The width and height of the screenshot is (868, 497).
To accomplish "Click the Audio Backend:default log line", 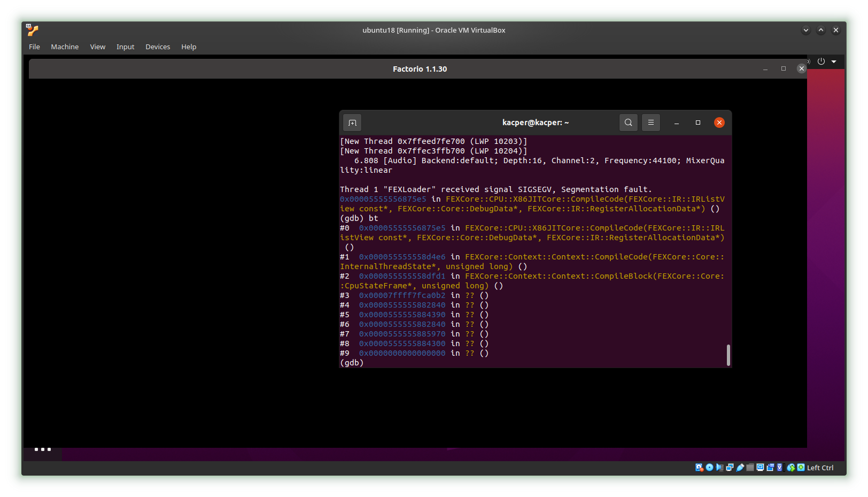I will [x=532, y=165].
